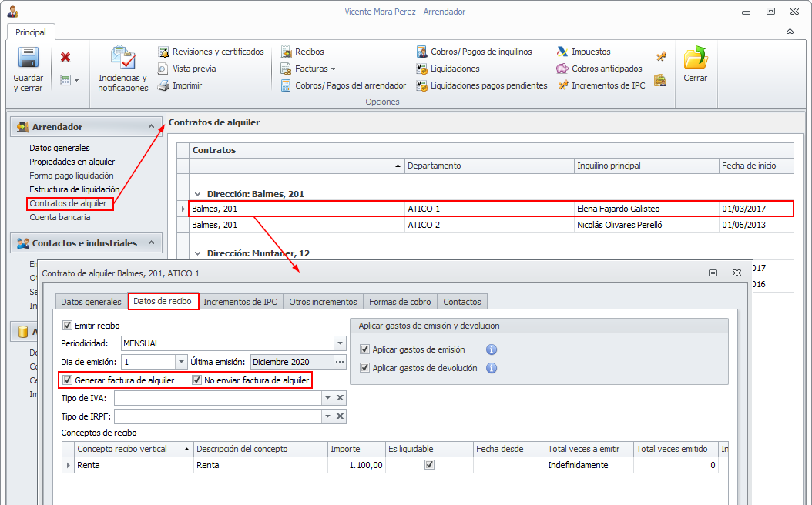Open Cuenta bancaria in sidebar
The image size is (812, 505).
click(x=59, y=217)
